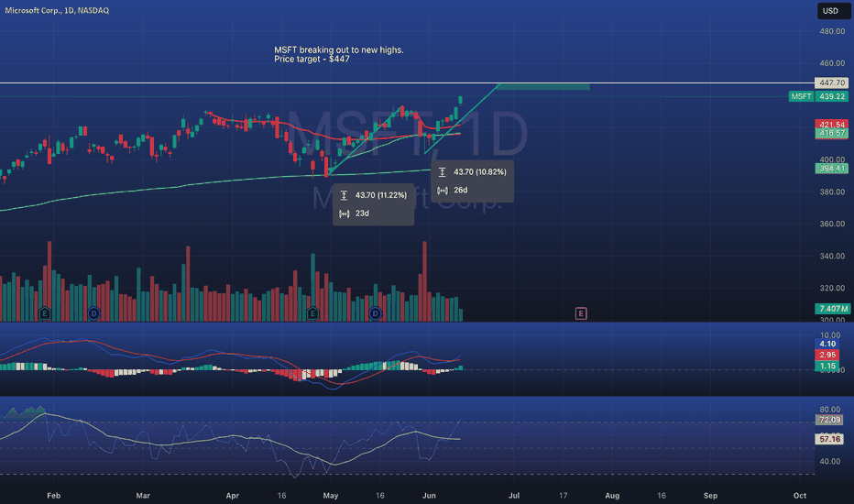The image size is (854, 504).
Task: Click the dividend D marker near mid-May
Action: pos(376,313)
